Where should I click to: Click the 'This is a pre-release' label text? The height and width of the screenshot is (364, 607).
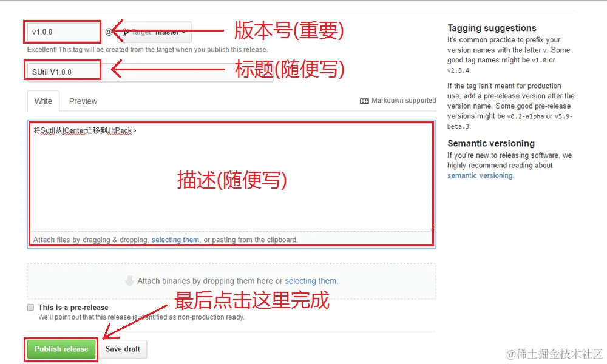pos(73,308)
